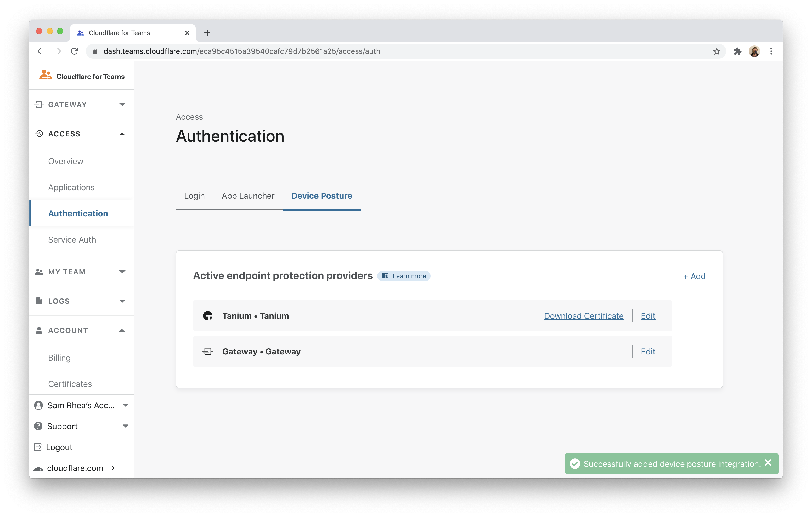
Task: Click the Gateway provider row icon
Action: point(208,352)
